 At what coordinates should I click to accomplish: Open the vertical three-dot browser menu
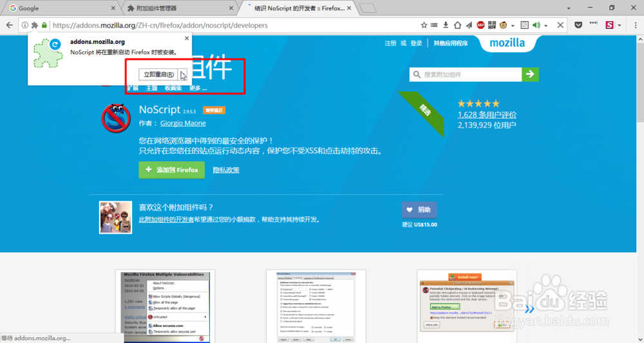pyautogui.click(x=635, y=25)
